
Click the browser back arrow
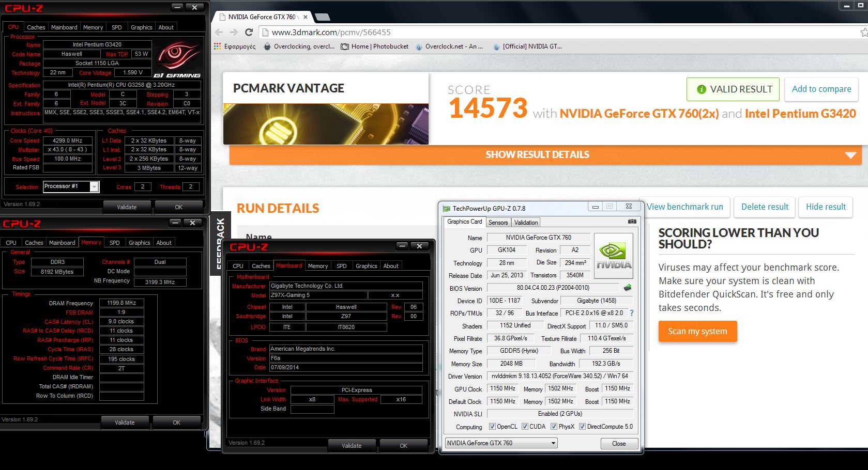219,32
